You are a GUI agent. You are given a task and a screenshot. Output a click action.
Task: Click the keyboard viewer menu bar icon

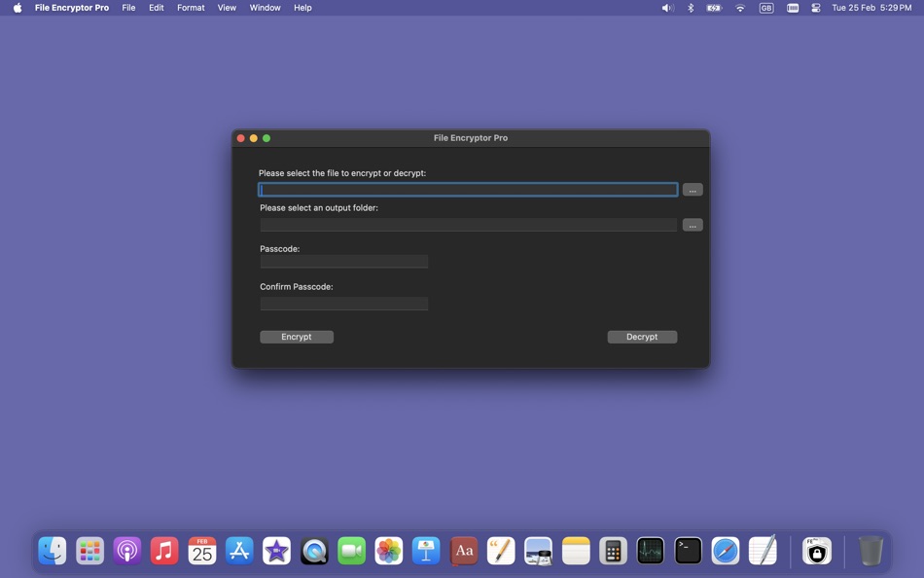coord(793,8)
